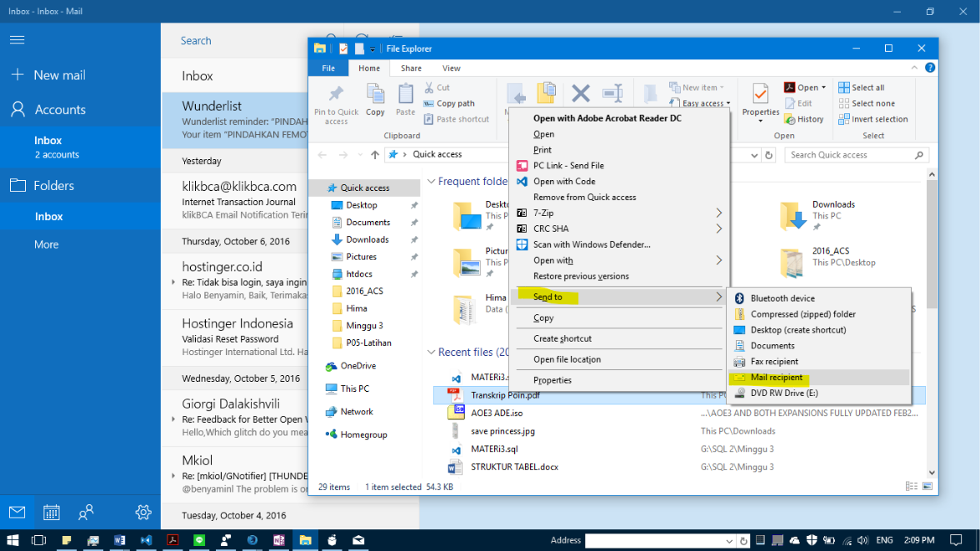This screenshot has height=551, width=980.
Task: Open the 7-Zip submenu entry
Action: 619,213
